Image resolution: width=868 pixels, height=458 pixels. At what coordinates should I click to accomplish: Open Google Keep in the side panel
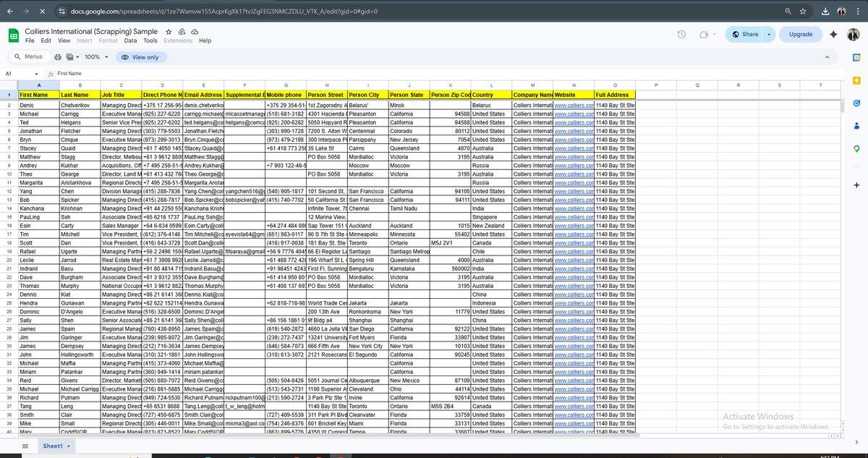(x=856, y=81)
